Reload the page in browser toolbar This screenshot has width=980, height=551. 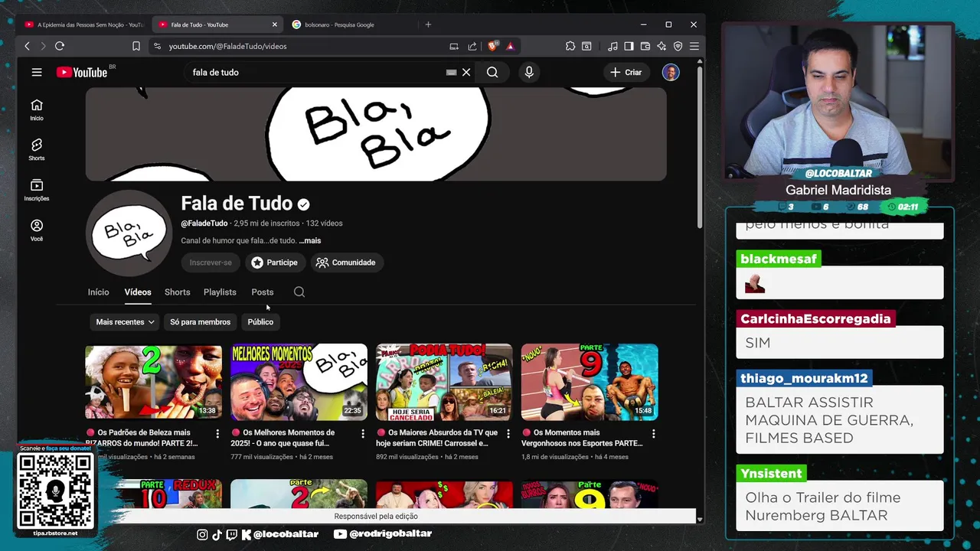click(x=59, y=46)
